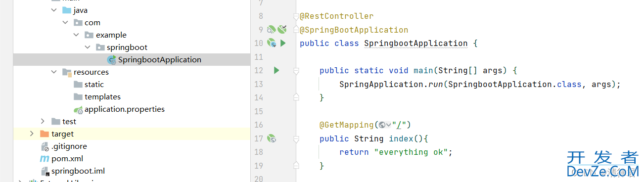The height and width of the screenshot is (182, 644).
Task: Select springboot.iml module file
Action: click(72, 171)
